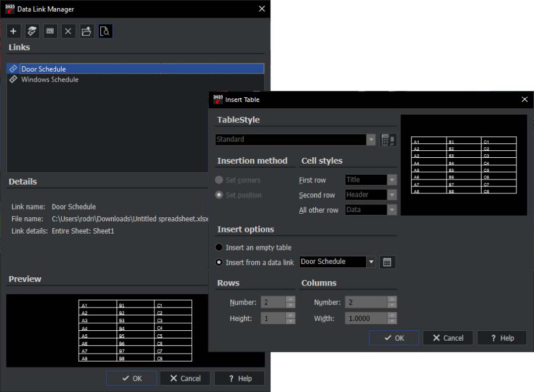The width and height of the screenshot is (534, 392).
Task: Close the Insert Table window
Action: click(525, 100)
